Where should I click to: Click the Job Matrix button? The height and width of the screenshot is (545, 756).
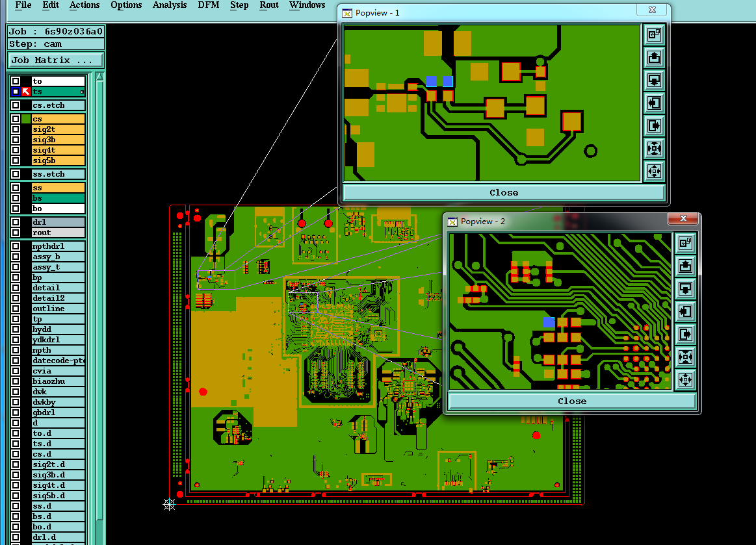[56, 60]
